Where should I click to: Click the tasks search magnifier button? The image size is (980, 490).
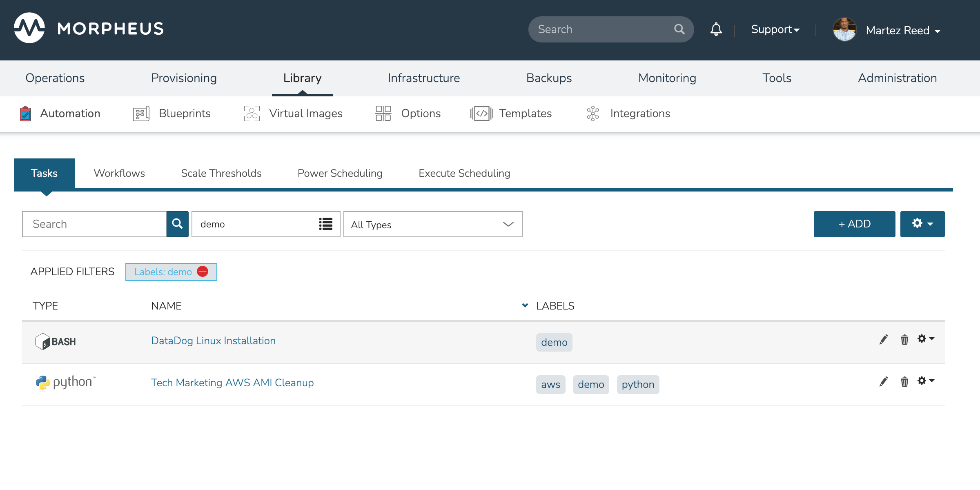coord(177,224)
